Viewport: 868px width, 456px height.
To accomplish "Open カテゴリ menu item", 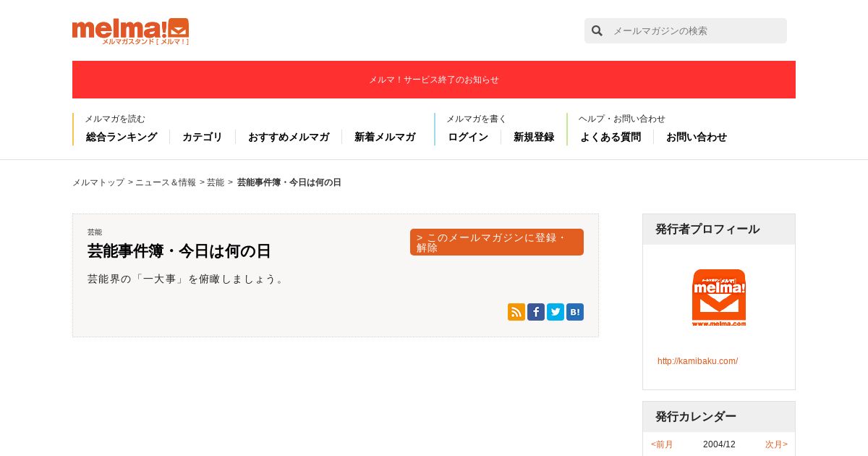I will [x=203, y=137].
